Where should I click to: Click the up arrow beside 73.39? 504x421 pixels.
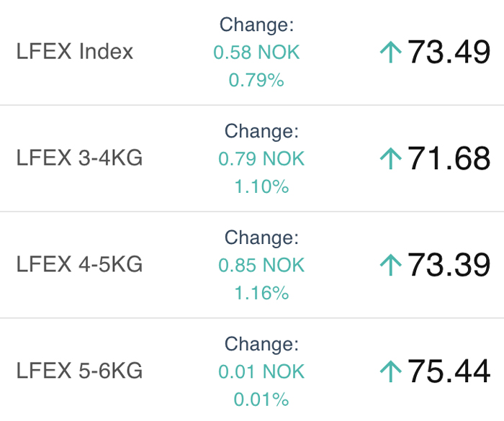click(x=390, y=265)
